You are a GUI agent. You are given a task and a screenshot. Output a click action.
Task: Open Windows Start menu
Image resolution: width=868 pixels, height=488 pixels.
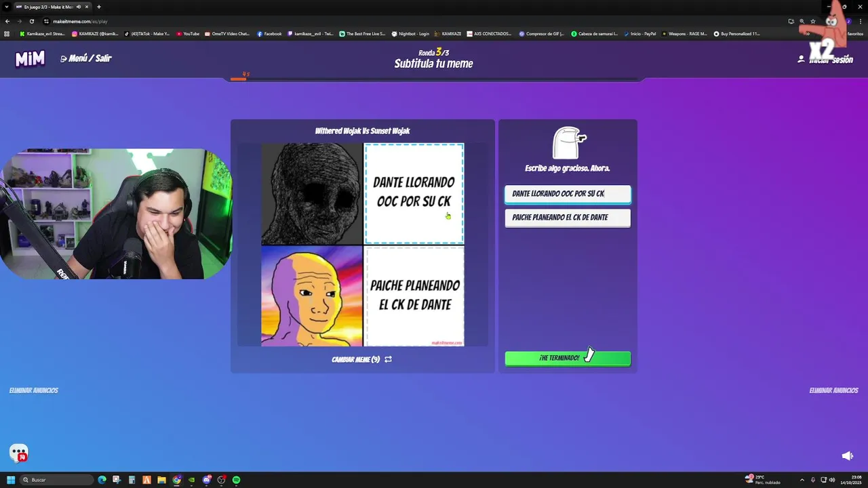(10, 480)
